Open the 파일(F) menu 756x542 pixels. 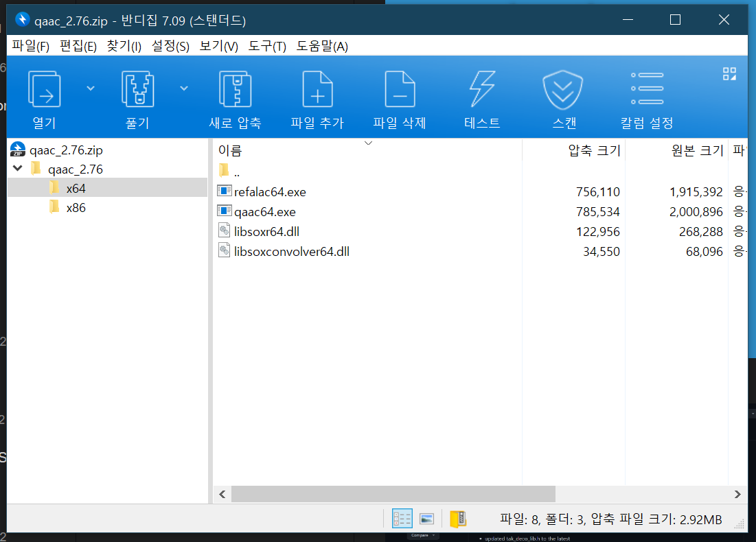click(30, 46)
